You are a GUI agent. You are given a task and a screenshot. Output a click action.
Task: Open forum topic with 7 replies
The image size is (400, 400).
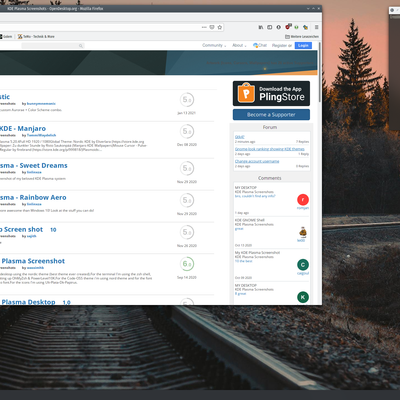click(x=240, y=137)
